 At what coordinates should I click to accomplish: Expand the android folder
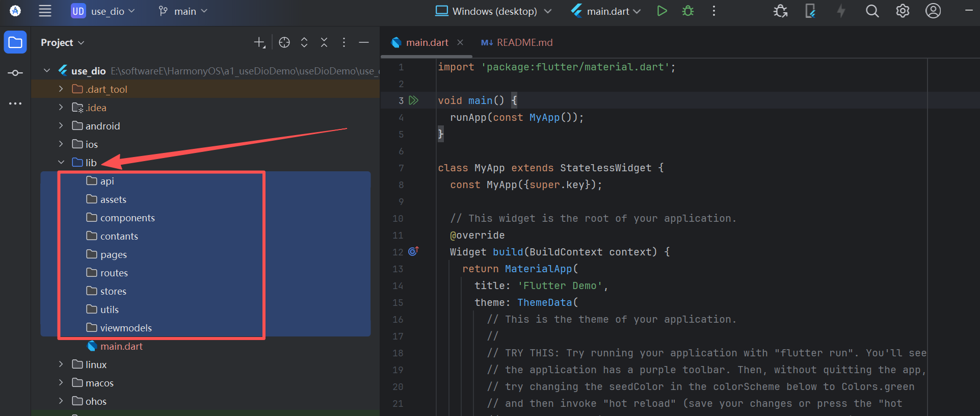(61, 126)
